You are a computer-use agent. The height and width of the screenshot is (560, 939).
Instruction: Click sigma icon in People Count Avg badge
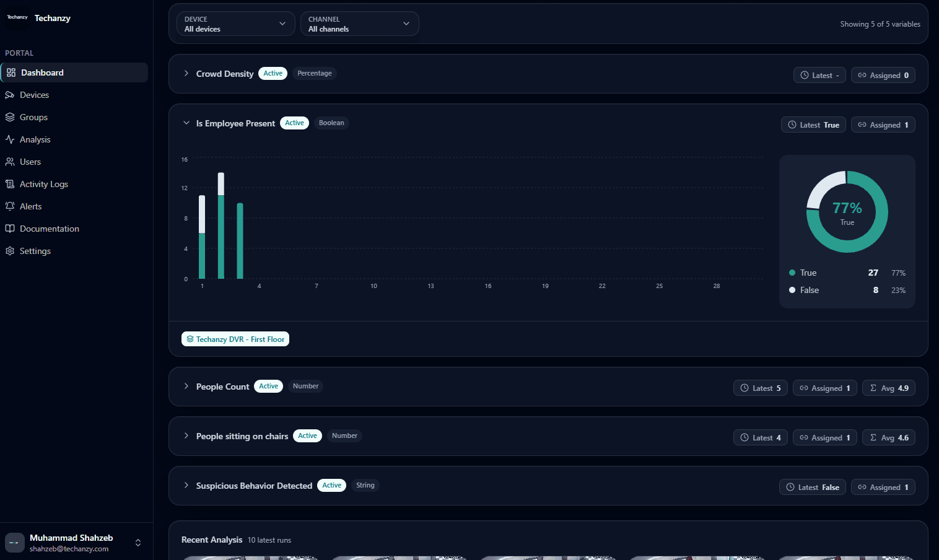click(x=873, y=388)
